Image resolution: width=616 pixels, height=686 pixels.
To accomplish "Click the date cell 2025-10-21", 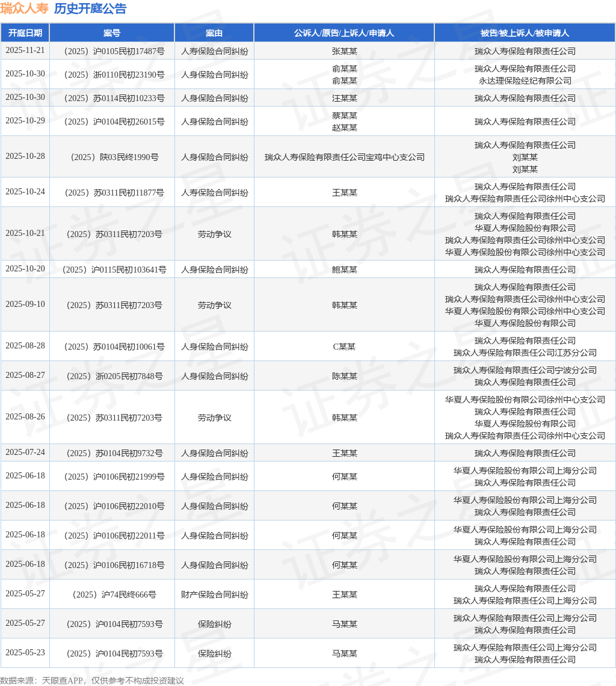I will (25, 233).
